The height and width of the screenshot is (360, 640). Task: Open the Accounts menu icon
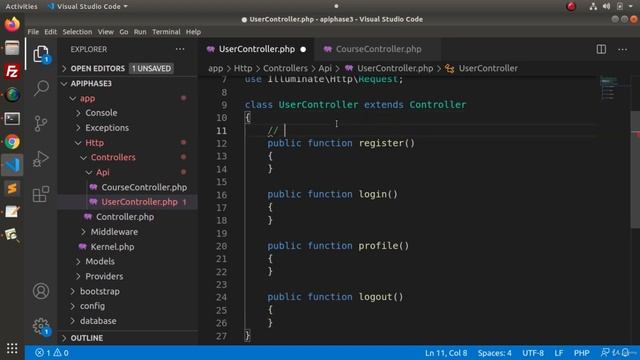pos(41,291)
